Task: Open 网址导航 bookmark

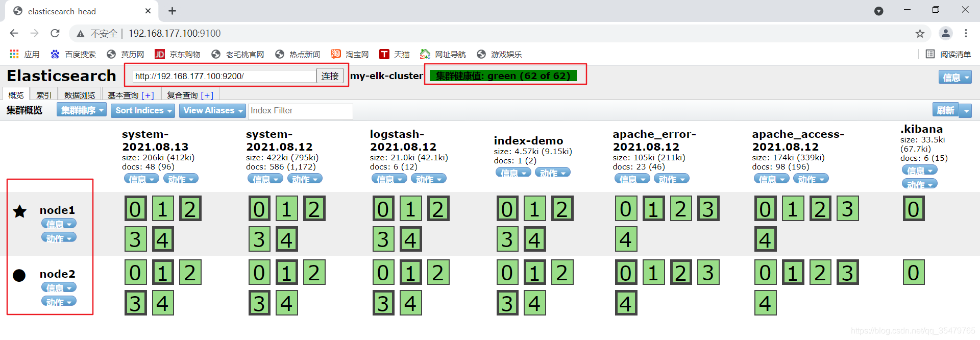Action: pos(443,54)
